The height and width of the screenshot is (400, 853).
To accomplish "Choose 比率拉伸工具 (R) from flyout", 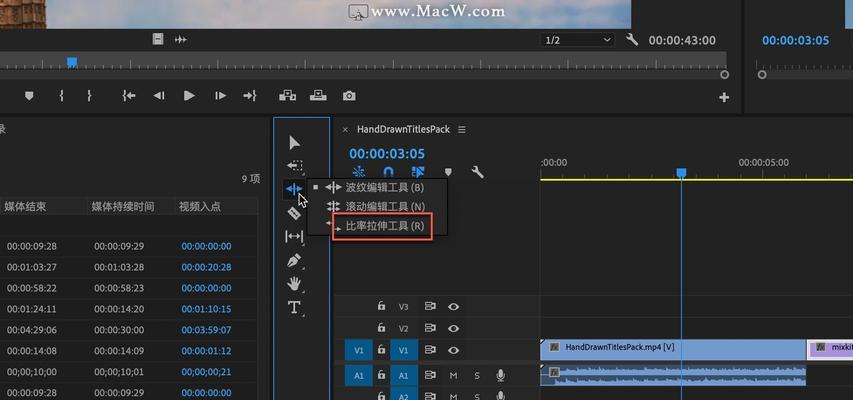I will 384,226.
